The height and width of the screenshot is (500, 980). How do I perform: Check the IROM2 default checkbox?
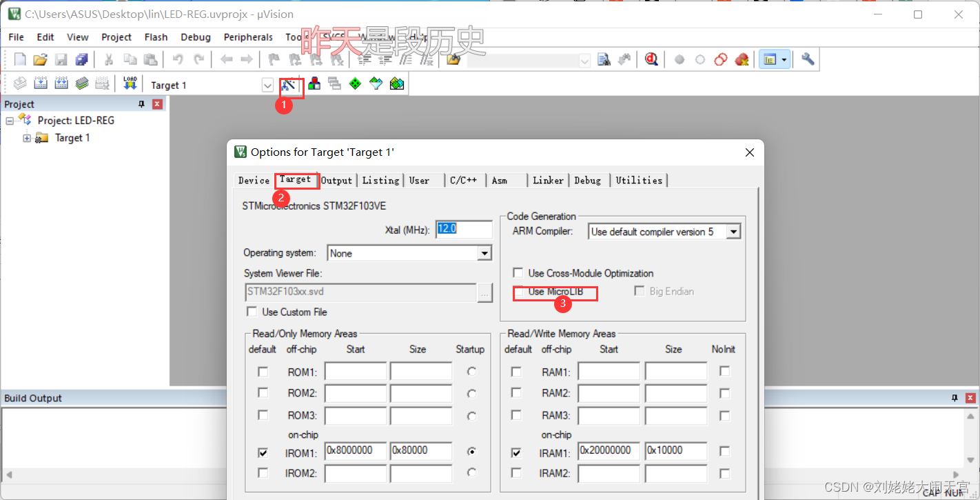pyautogui.click(x=263, y=473)
